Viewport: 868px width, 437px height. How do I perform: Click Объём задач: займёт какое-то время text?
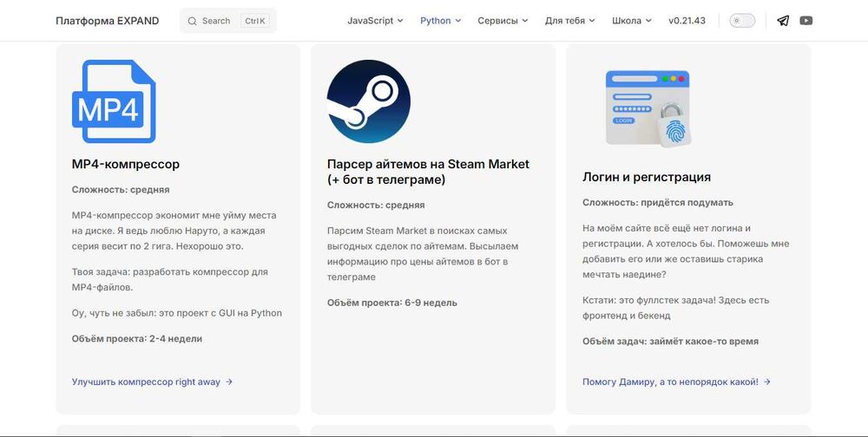[x=670, y=342]
